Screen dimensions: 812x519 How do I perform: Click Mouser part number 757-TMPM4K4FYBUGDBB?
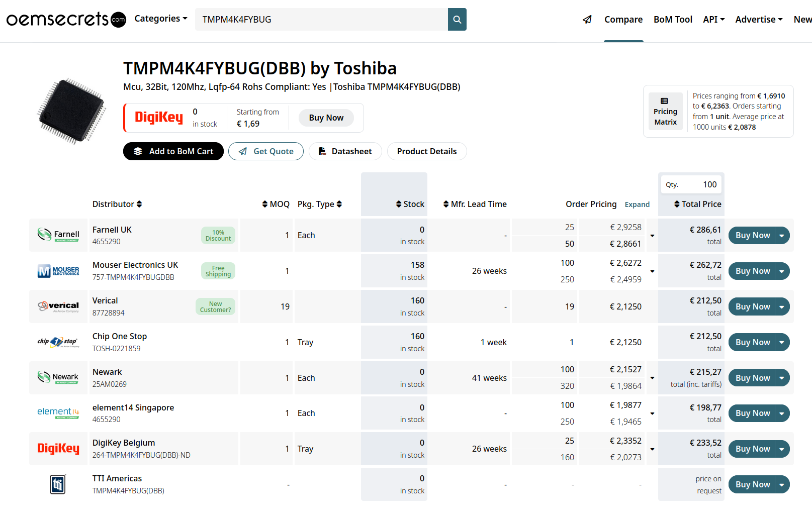tap(133, 277)
